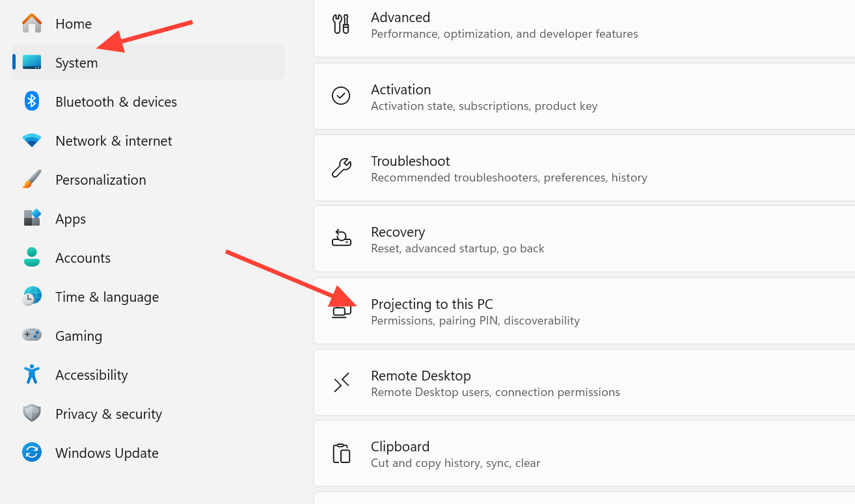The image size is (855, 504).
Task: Click the Projecting to this PC icon
Action: tap(341, 311)
